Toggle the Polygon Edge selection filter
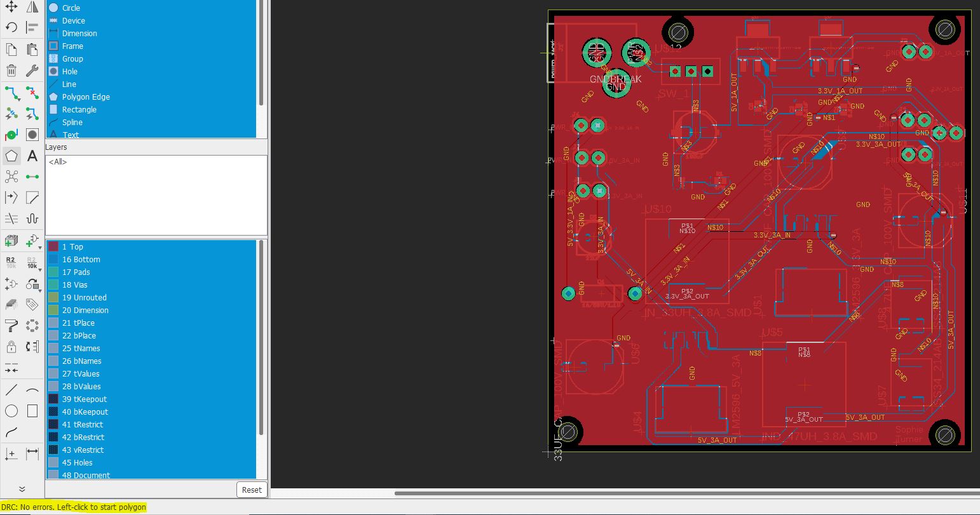980x515 pixels. (x=86, y=97)
